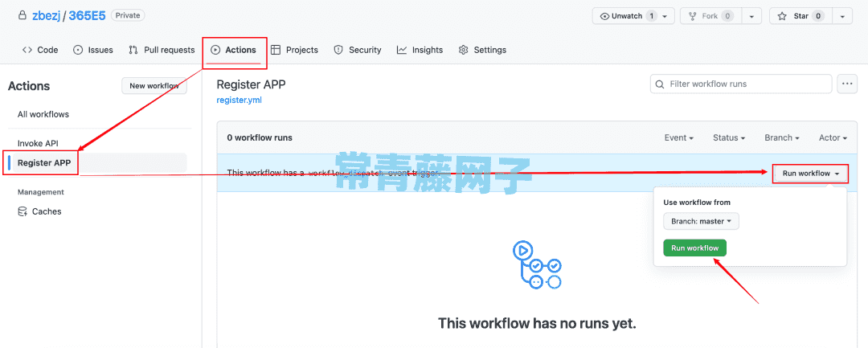868x348 pixels.
Task: Star the repository
Action: [800, 16]
